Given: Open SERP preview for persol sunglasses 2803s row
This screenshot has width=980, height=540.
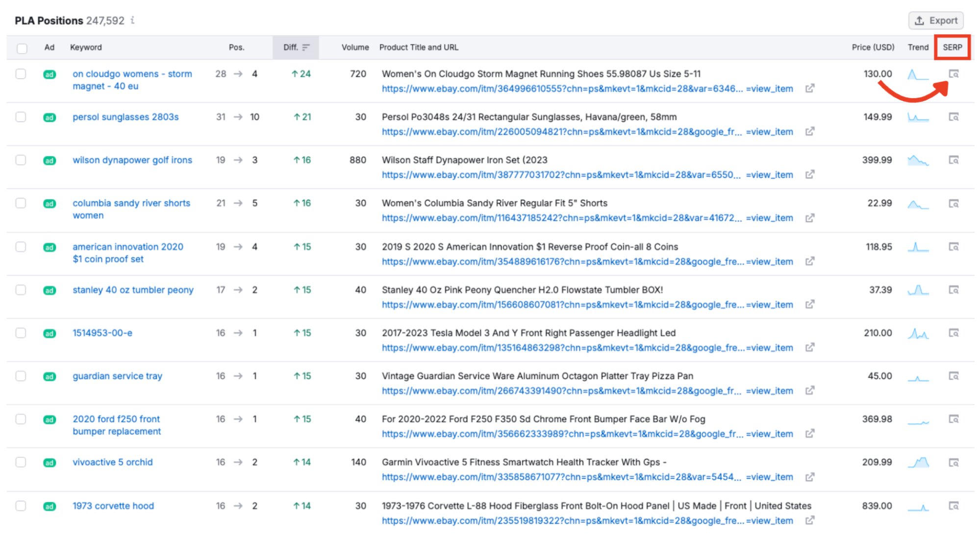Looking at the screenshot, I should (x=954, y=117).
